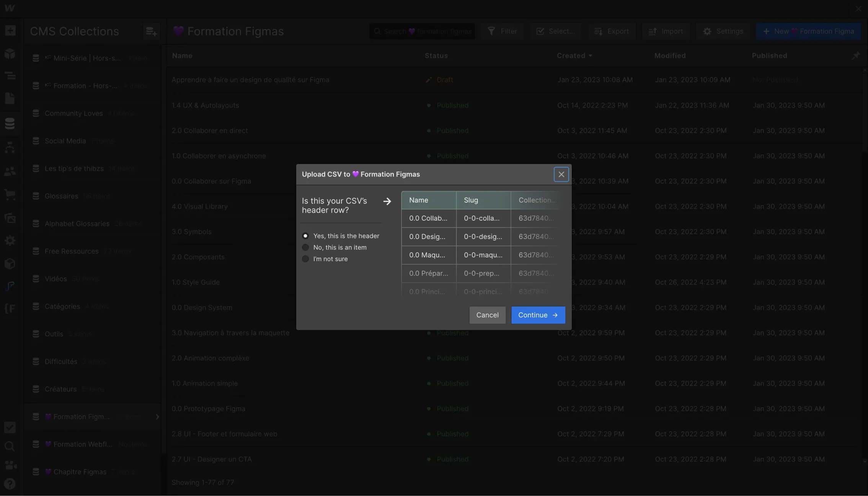
Task: Open the Assets images icon
Action: [10, 218]
